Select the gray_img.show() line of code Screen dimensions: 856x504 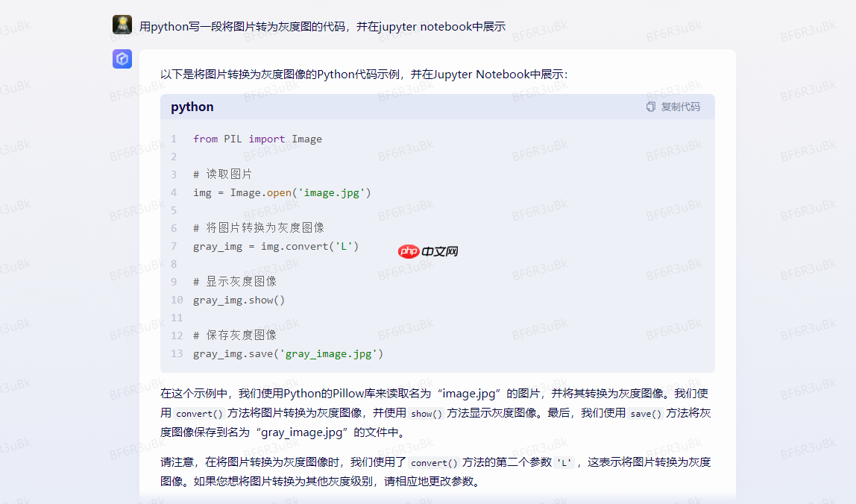239,300
